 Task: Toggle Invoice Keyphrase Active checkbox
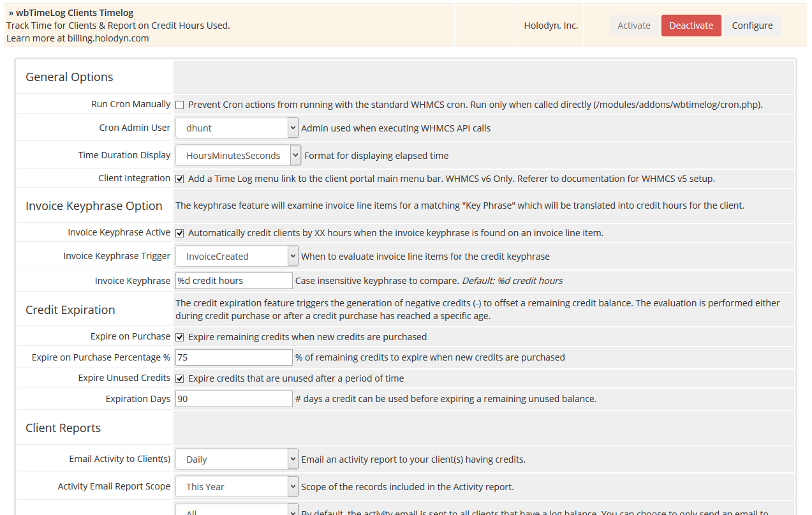point(180,233)
